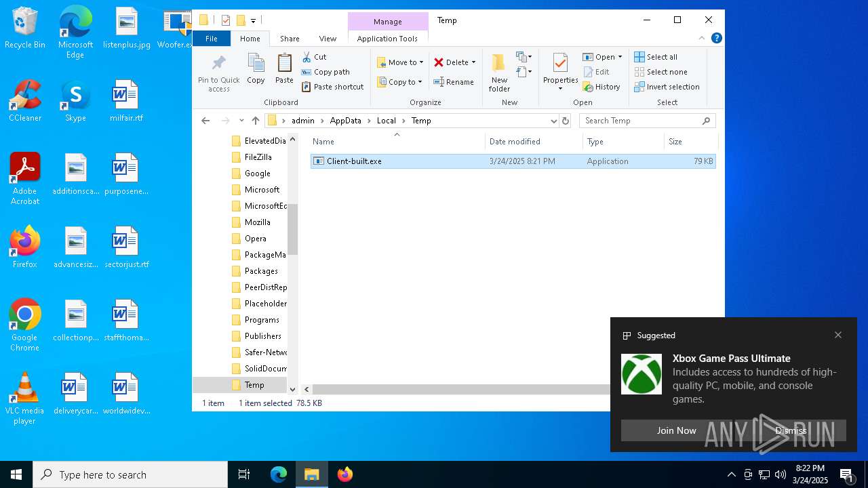Open Adobe Acrobat desktop shortcut
This screenshot has height=488, width=868.
pyautogui.click(x=25, y=179)
